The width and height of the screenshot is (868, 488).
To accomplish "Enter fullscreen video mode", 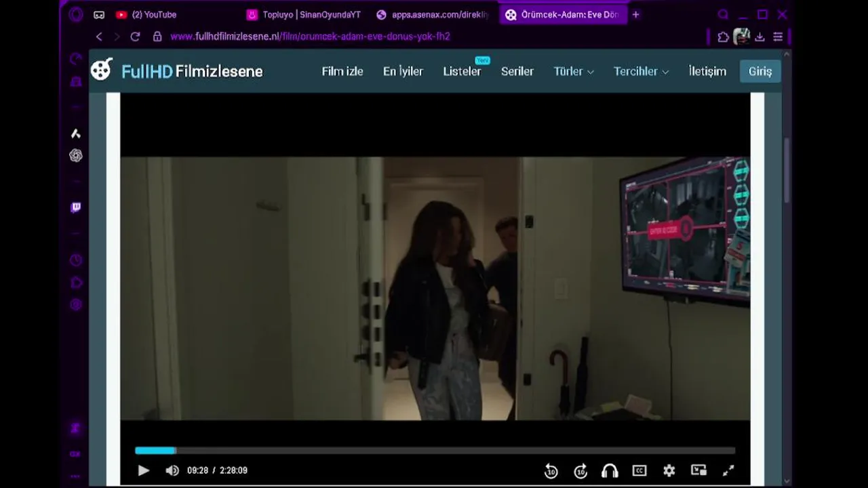I will (x=728, y=470).
